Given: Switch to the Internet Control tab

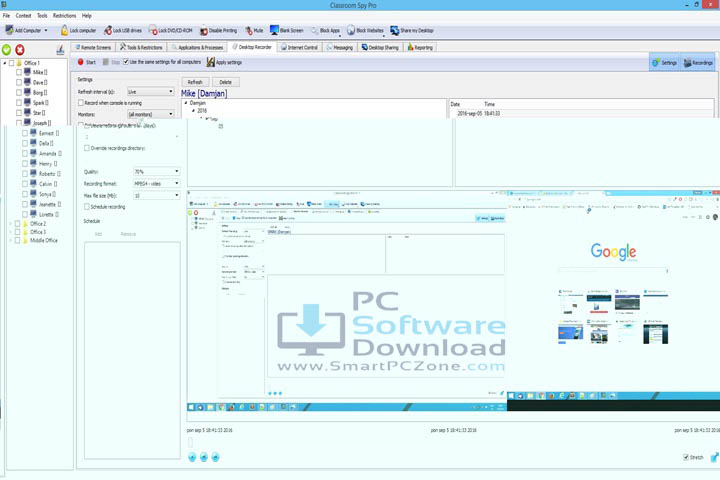Looking at the screenshot, I should [x=299, y=47].
